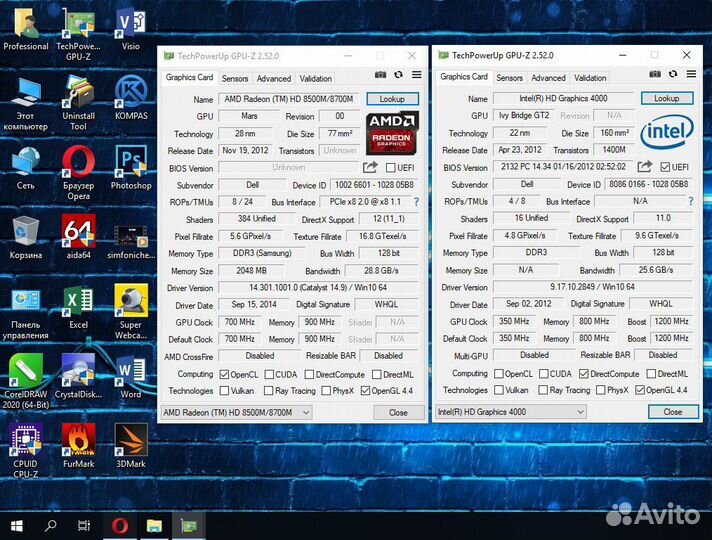Open hamburger menu in AMD GPU-Z window
The height and width of the screenshot is (540, 712).
pyautogui.click(x=416, y=74)
